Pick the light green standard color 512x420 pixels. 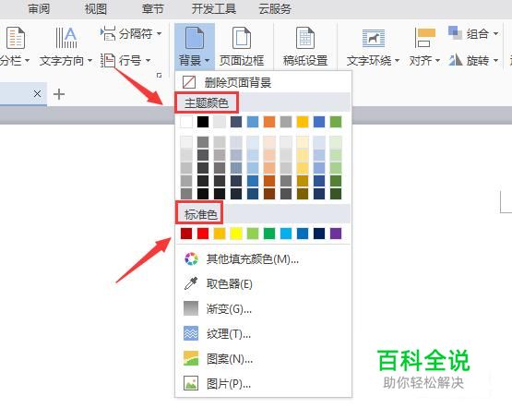[x=253, y=234]
